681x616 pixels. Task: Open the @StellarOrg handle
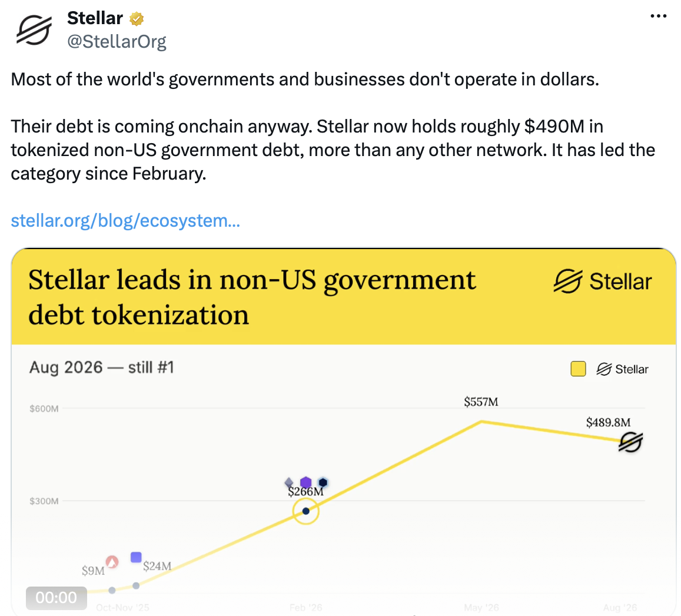[x=117, y=41]
